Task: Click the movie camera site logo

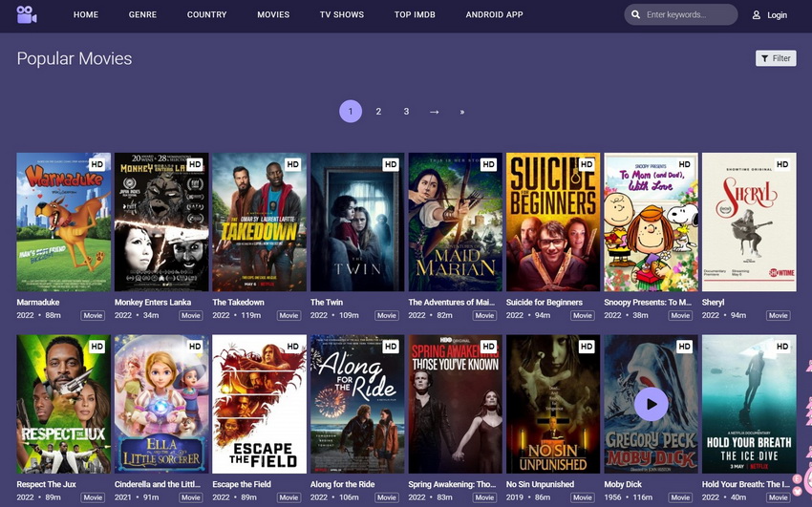Action: tap(26, 14)
